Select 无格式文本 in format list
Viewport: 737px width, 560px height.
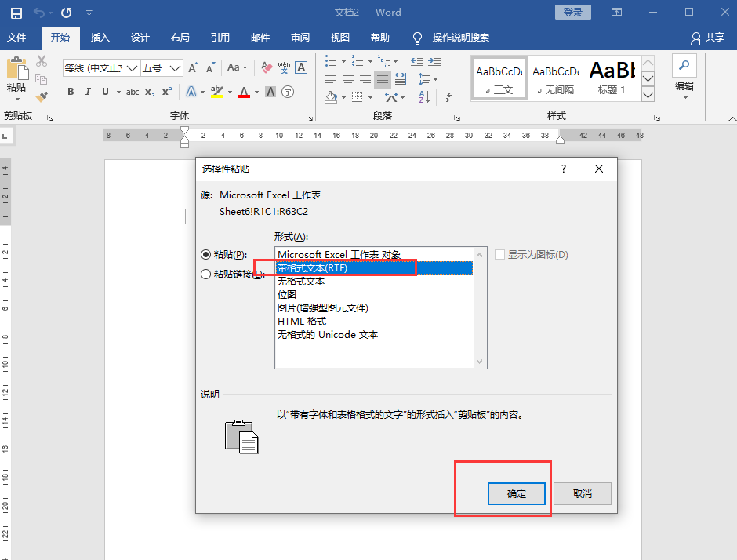[375, 281]
